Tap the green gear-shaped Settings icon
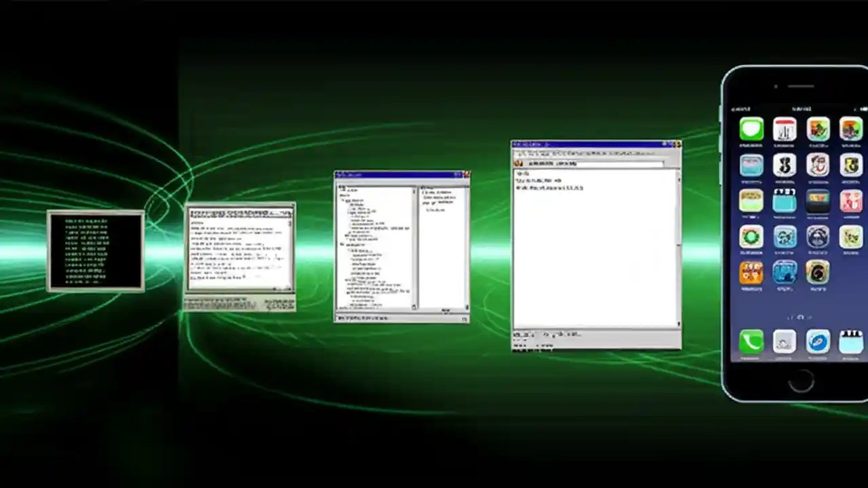Image resolution: width=868 pixels, height=488 pixels. coord(750,237)
